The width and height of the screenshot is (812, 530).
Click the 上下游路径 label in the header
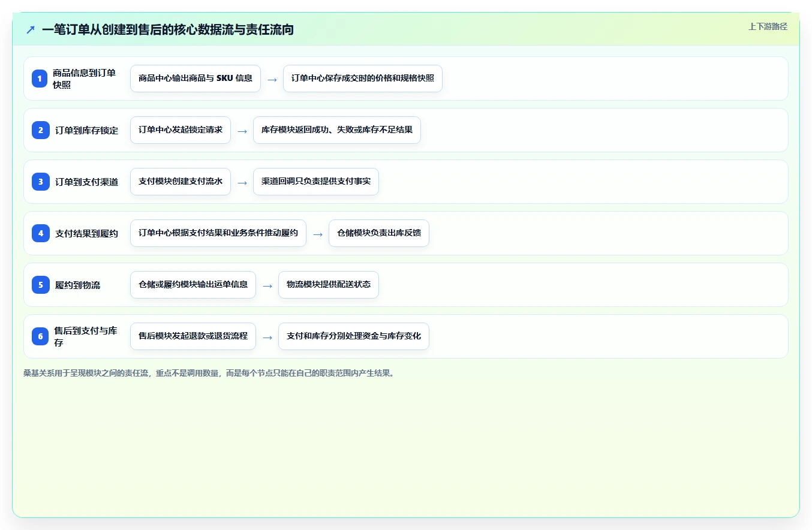[768, 26]
